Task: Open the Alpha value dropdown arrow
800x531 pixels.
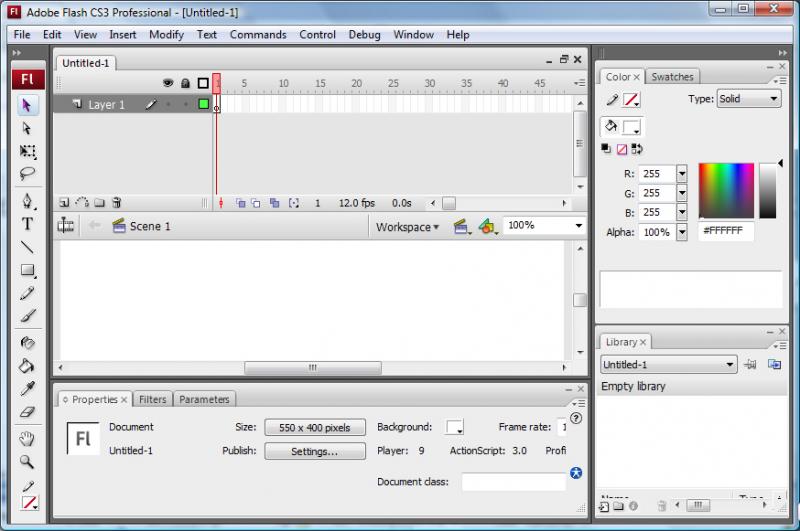Action: click(682, 232)
